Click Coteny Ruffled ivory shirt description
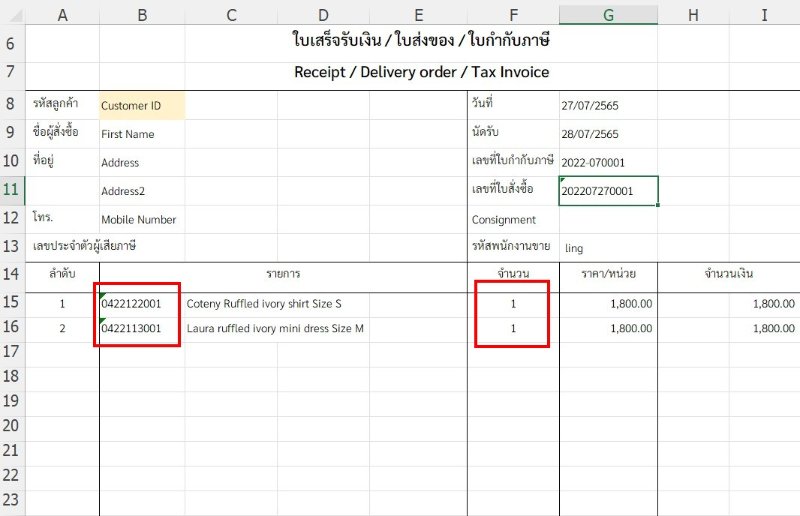Image resolution: width=800 pixels, height=516 pixels. tap(264, 303)
